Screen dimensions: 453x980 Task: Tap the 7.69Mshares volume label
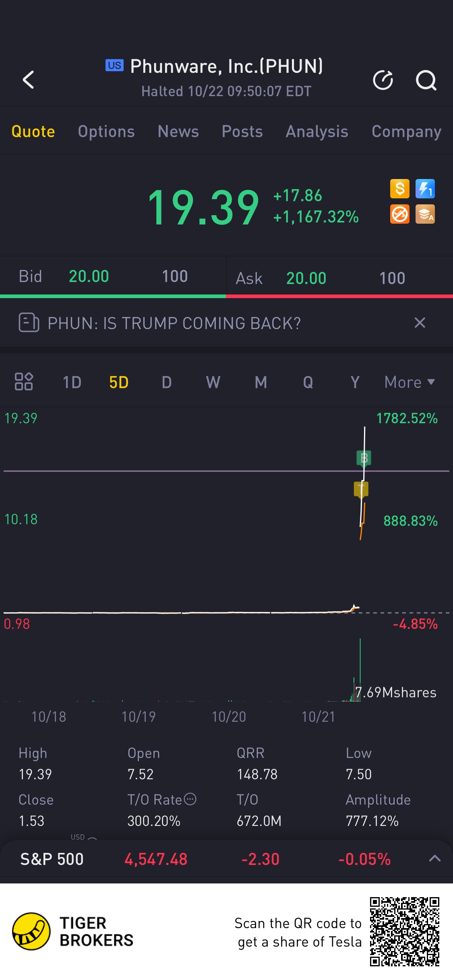coord(396,692)
